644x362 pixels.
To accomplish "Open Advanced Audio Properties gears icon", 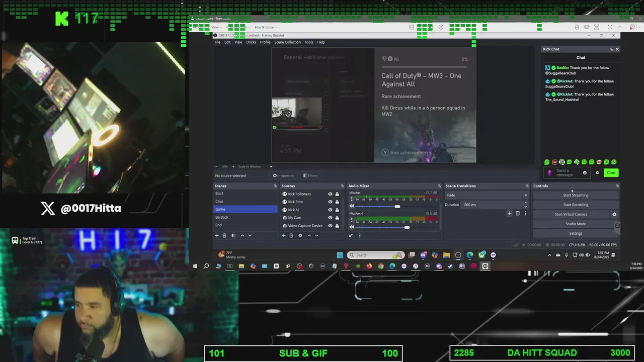I will (x=351, y=235).
